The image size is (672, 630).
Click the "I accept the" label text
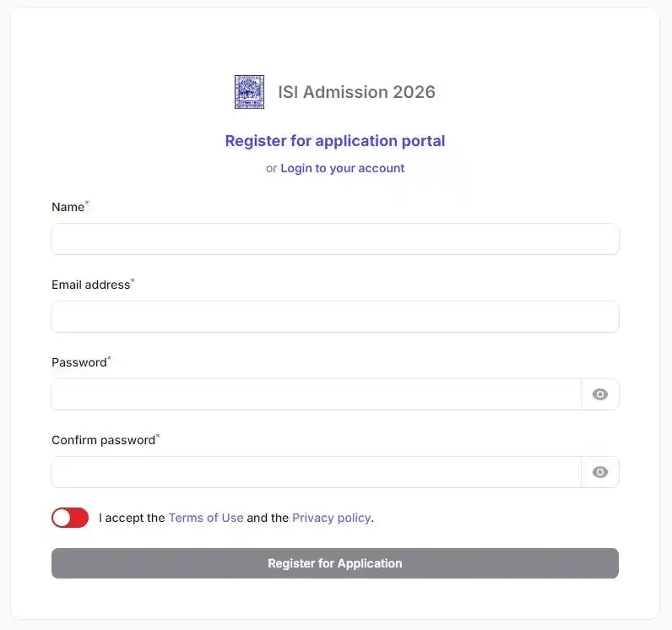coord(132,518)
